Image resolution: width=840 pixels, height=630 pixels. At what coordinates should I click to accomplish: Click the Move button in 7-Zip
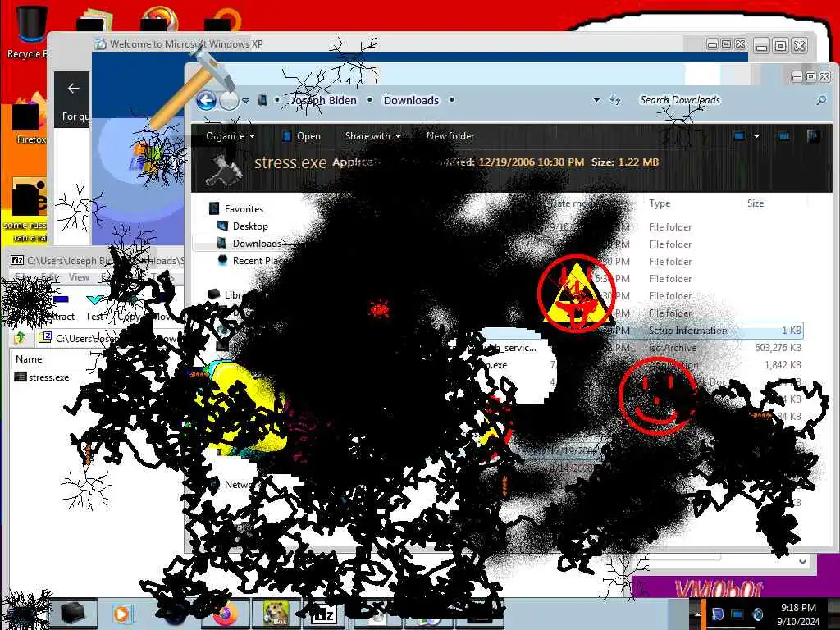click(163, 308)
